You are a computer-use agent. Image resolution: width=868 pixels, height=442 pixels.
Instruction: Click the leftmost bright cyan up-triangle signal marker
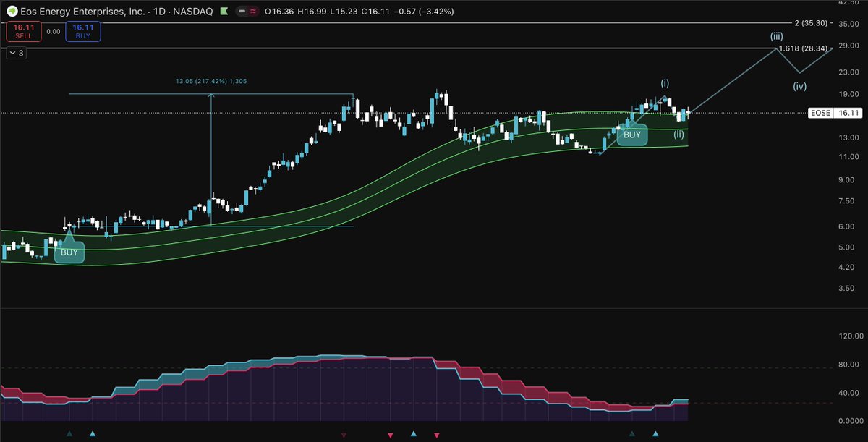click(x=93, y=435)
